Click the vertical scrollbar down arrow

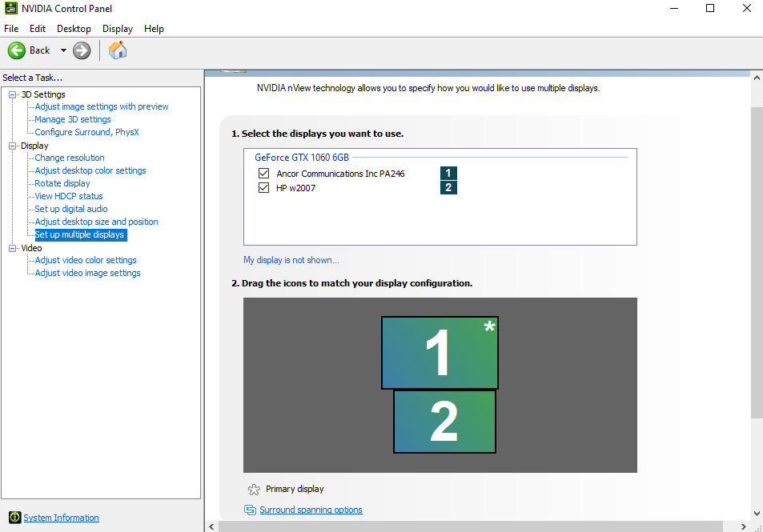click(757, 514)
